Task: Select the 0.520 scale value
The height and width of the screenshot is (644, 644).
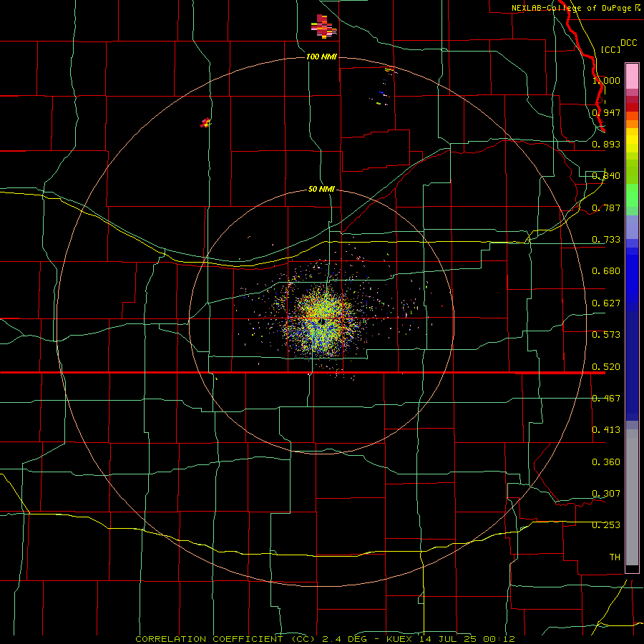Action: coord(606,367)
